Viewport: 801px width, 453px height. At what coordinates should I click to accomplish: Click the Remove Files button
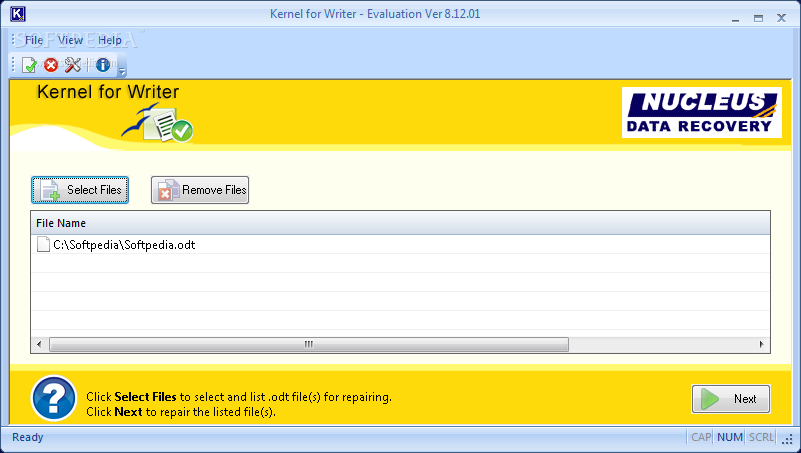tap(200, 190)
